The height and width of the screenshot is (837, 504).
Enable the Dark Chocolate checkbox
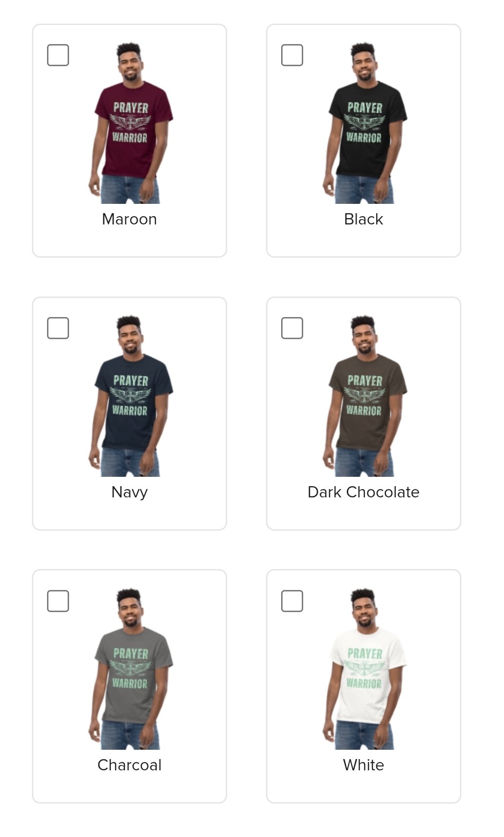[292, 328]
